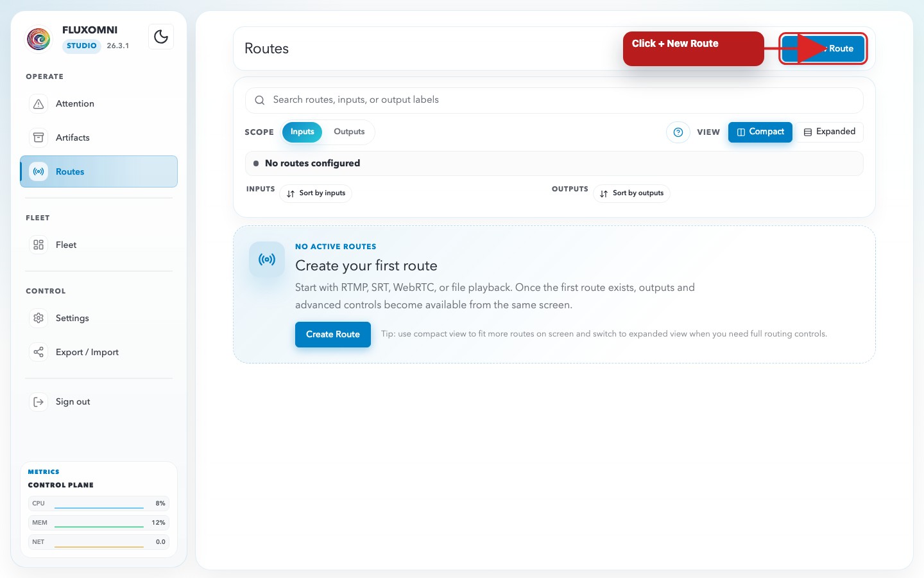Switch to Compact view
This screenshot has height=578, width=924.
point(760,132)
